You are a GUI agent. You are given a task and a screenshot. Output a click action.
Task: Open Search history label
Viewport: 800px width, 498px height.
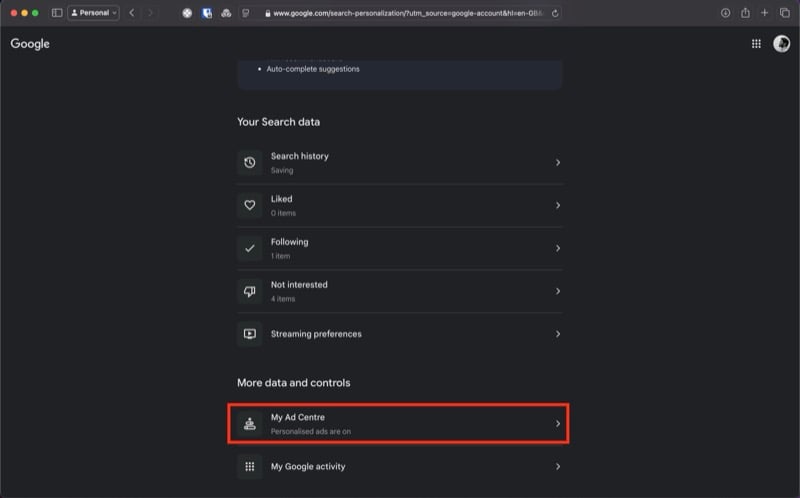coord(299,156)
